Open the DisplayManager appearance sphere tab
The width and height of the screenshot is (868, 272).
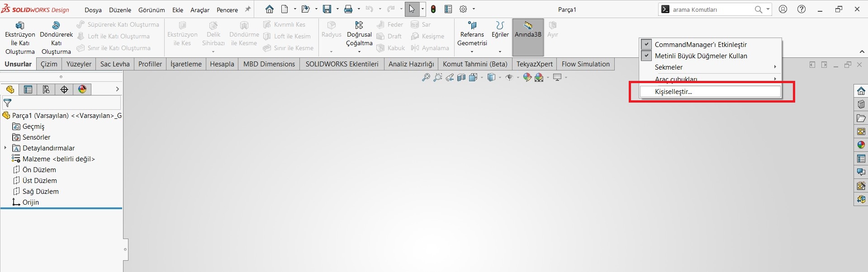82,89
